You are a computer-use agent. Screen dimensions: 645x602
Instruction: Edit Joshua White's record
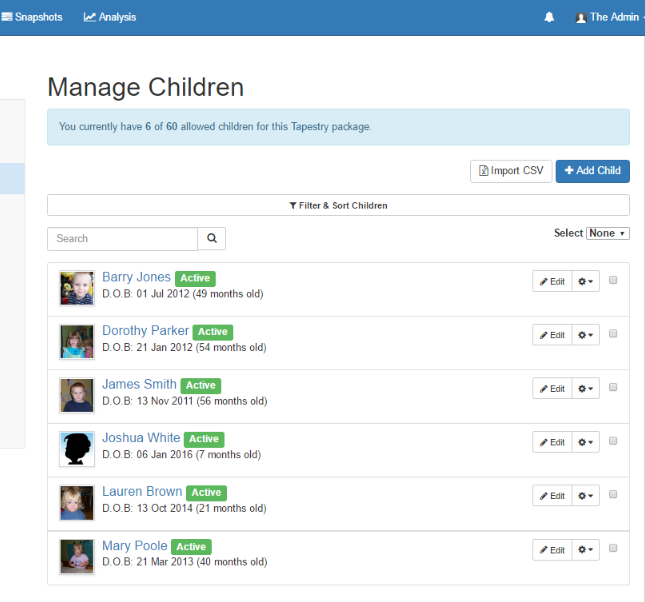(x=552, y=442)
